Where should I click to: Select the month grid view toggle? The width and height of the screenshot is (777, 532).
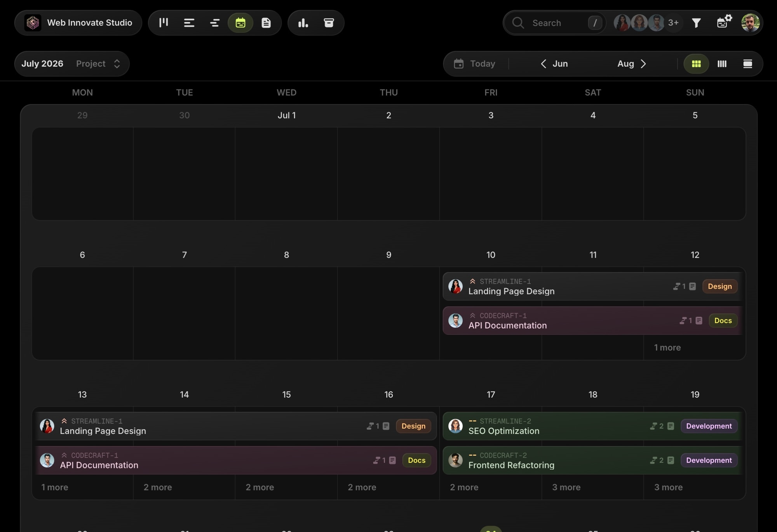pos(696,64)
